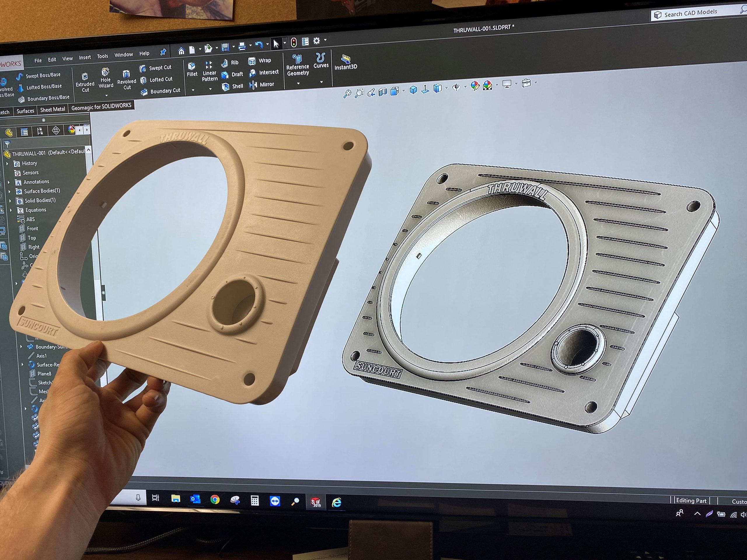
Task: Switch to the Sheet Metal tab
Action: coord(52,110)
